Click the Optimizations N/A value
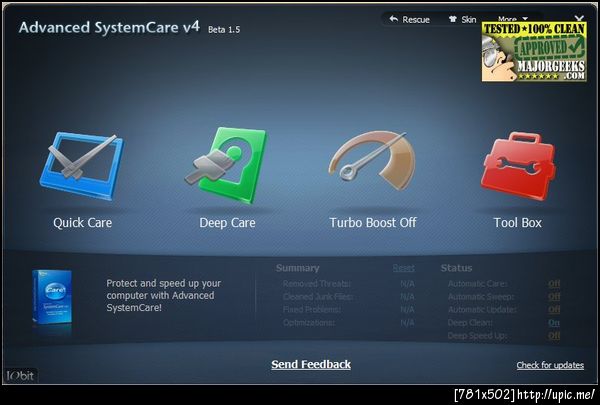This screenshot has height=405, width=600. 407,323
